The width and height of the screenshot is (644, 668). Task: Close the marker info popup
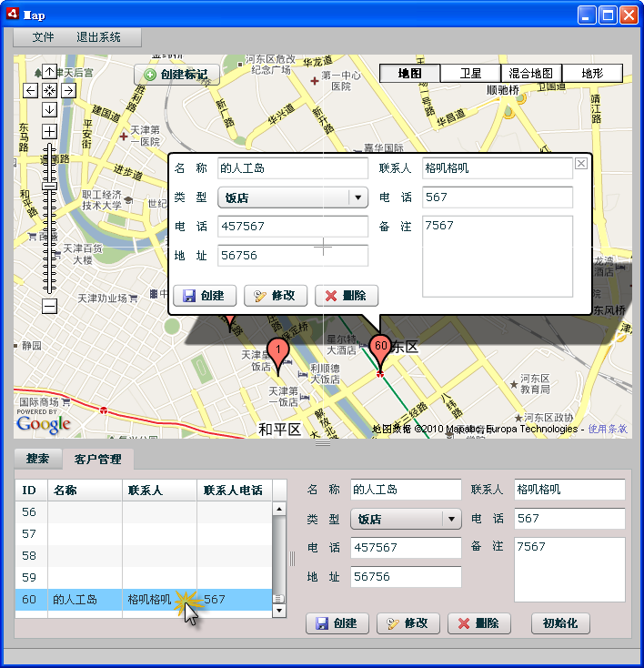point(581,164)
